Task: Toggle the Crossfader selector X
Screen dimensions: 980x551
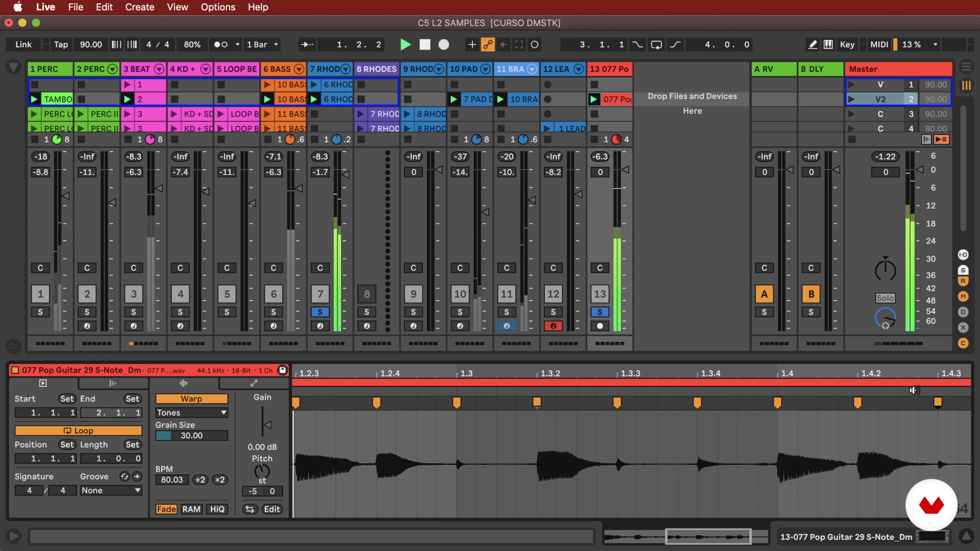Action: (x=963, y=327)
